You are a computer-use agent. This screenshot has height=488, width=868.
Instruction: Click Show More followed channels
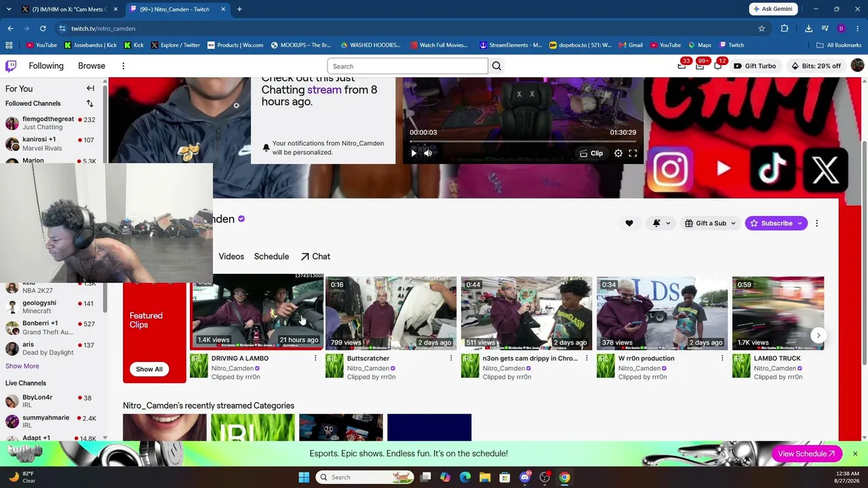[22, 366]
